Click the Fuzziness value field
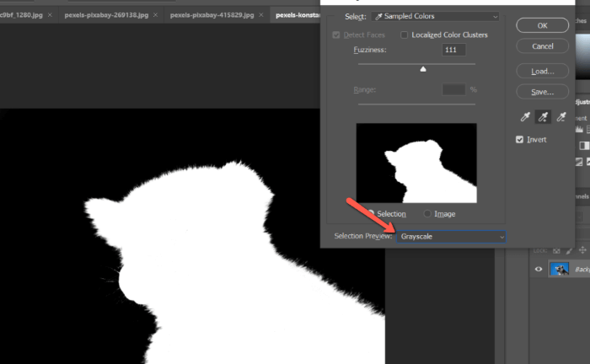Image resolution: width=590 pixels, height=364 pixels. click(x=454, y=51)
